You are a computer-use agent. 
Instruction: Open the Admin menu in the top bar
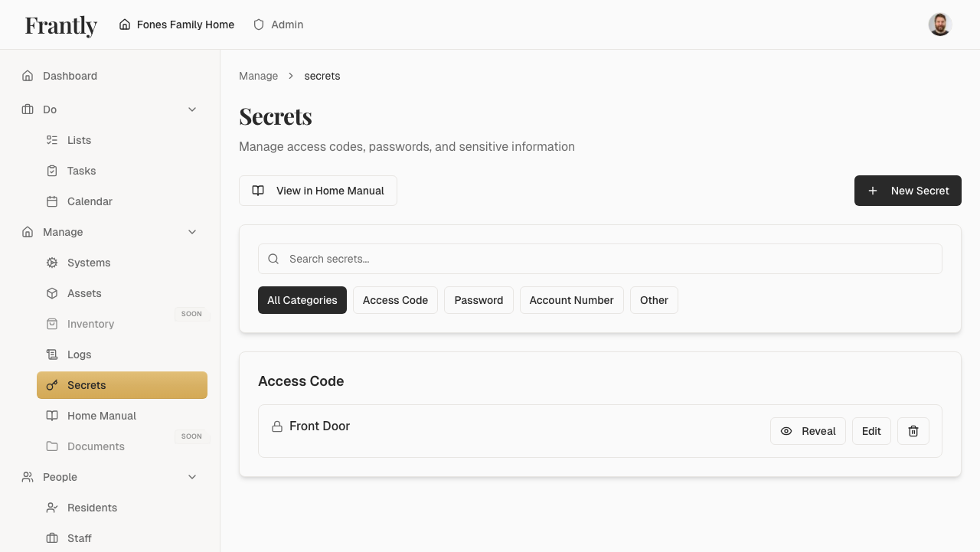(x=278, y=24)
